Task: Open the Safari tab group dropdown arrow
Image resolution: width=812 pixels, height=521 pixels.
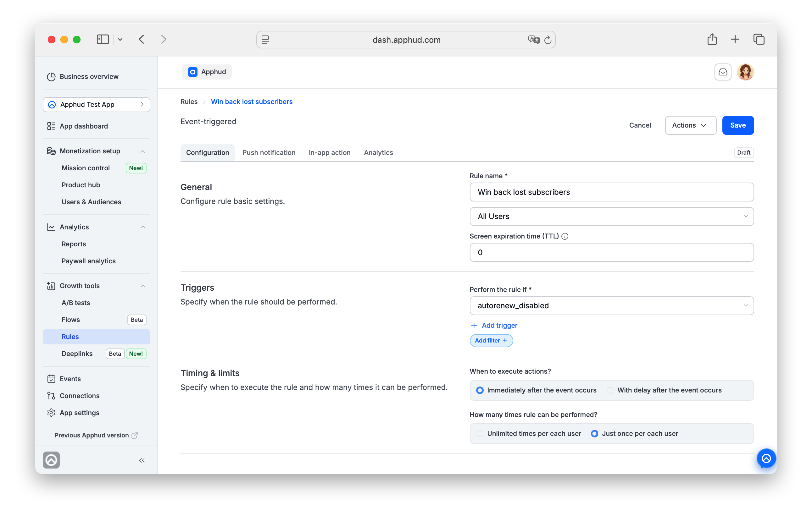Action: point(120,40)
